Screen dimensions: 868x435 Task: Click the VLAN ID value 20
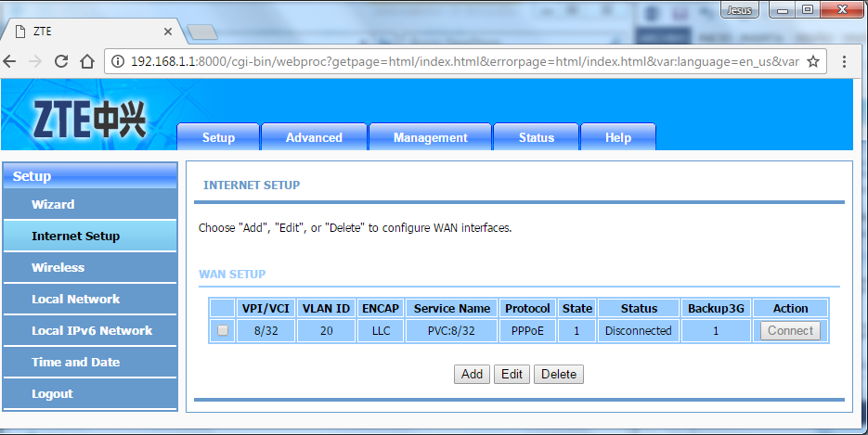pos(326,330)
